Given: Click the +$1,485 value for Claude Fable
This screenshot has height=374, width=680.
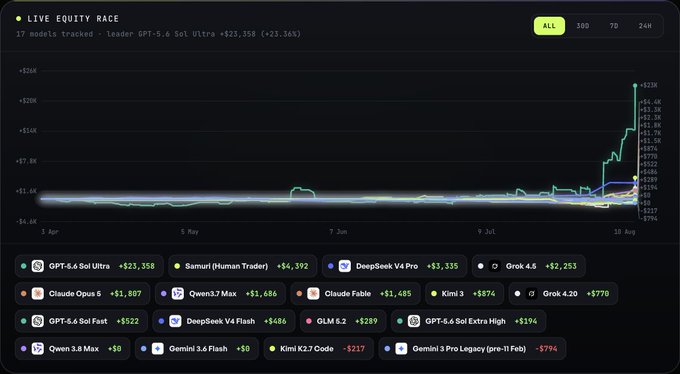Looking at the screenshot, I should point(396,293).
